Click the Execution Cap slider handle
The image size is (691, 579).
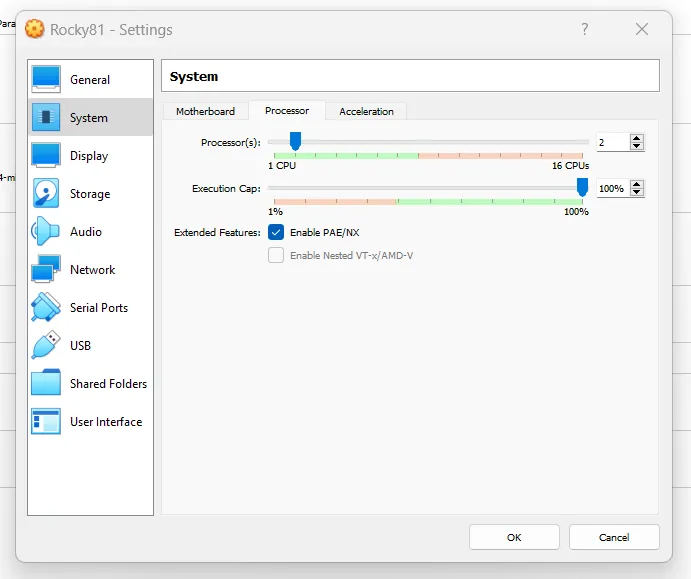(582, 187)
